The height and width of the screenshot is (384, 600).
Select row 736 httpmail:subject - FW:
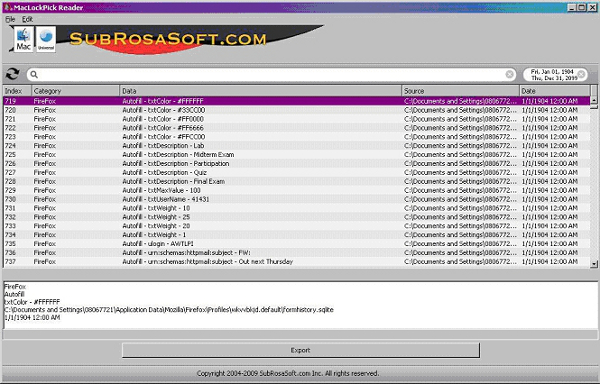[297, 253]
